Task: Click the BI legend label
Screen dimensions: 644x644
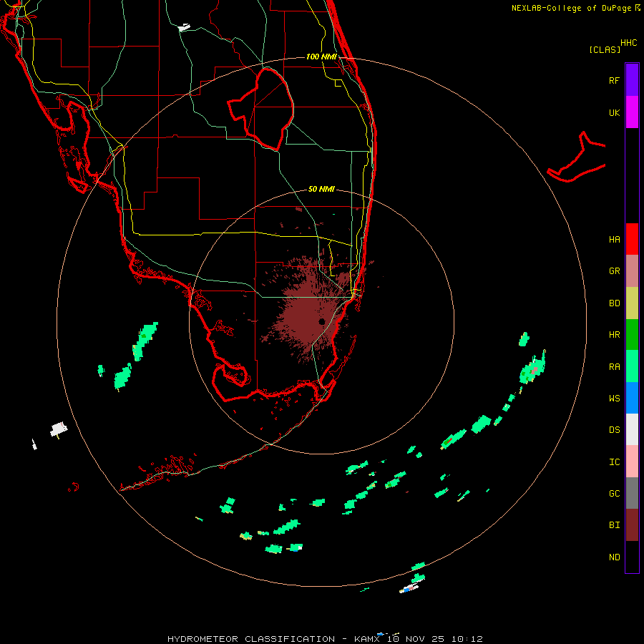Action: (x=614, y=525)
